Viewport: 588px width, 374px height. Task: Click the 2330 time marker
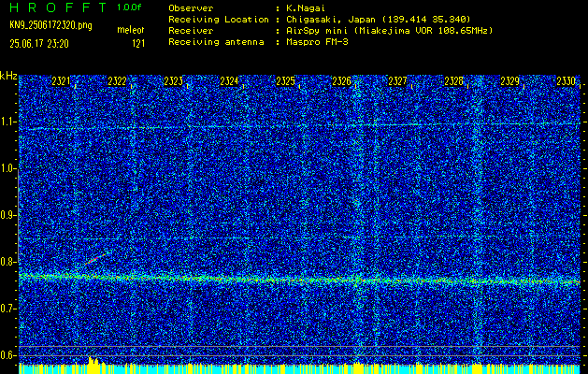click(x=566, y=81)
